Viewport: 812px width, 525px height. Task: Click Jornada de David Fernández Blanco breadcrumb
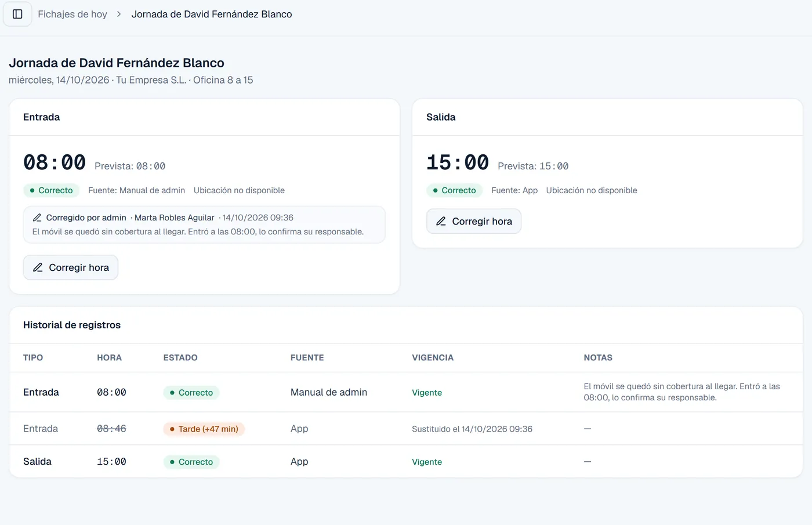tap(212, 14)
